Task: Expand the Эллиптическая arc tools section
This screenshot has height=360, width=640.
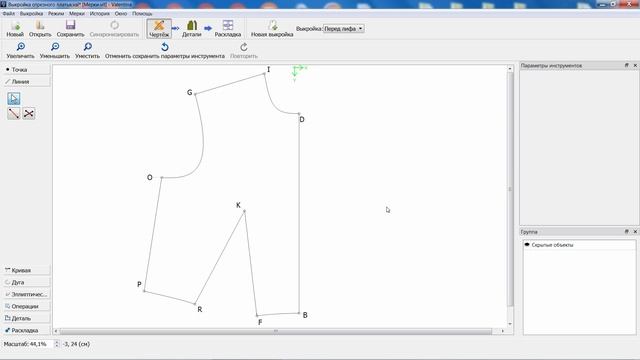Action: pyautogui.click(x=27, y=294)
